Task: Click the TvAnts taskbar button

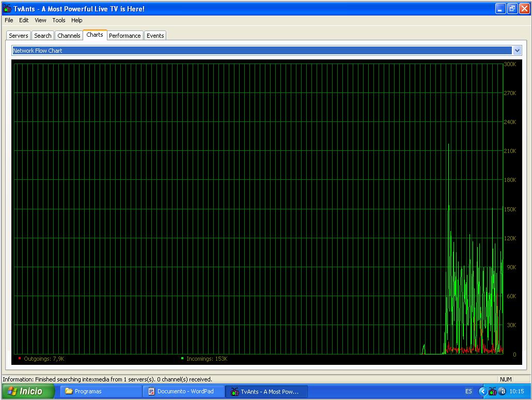Action: (267, 392)
